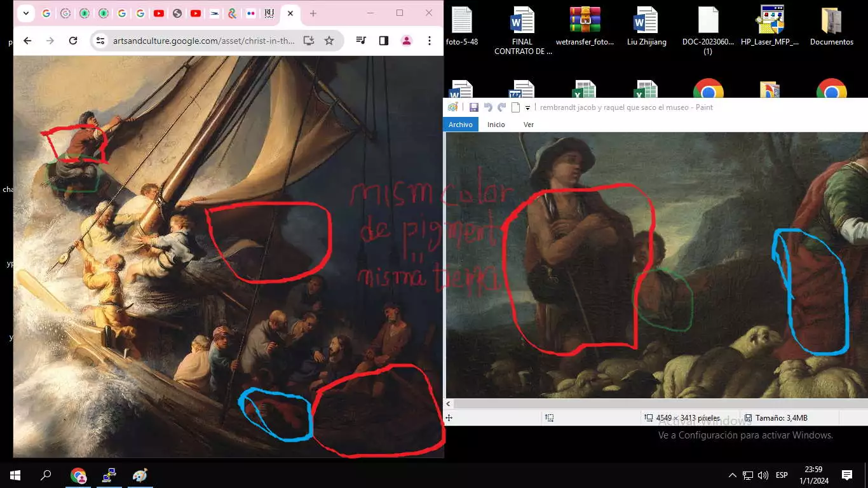
Task: Click the cursor position icon in Paint status bar
Action: (x=449, y=417)
